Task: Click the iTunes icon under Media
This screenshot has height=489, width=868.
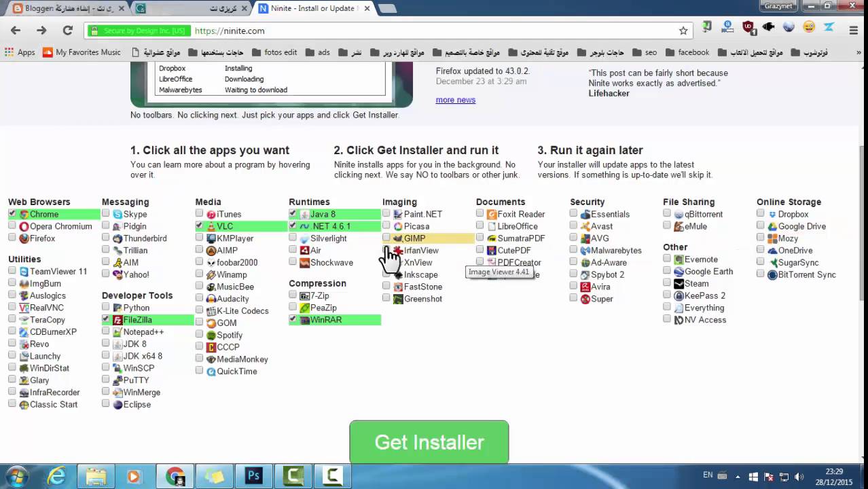Action: 211,214
